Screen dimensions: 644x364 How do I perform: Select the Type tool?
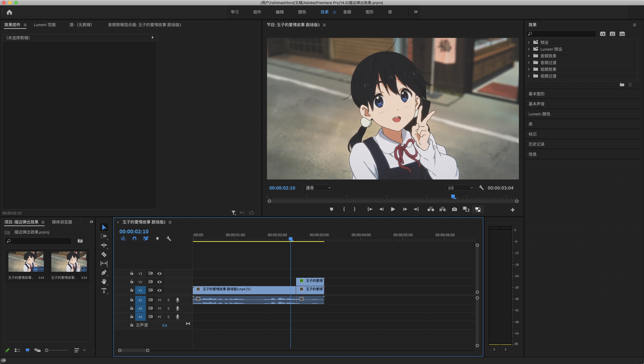coord(104,291)
